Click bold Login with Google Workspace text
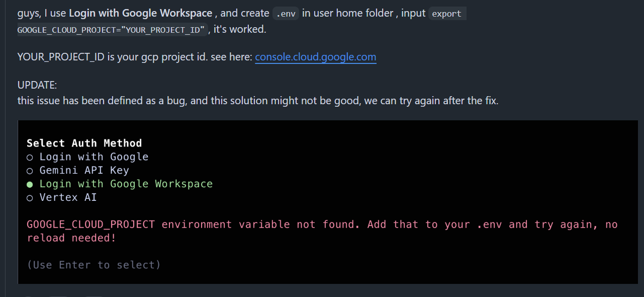644x297 pixels. coord(140,13)
